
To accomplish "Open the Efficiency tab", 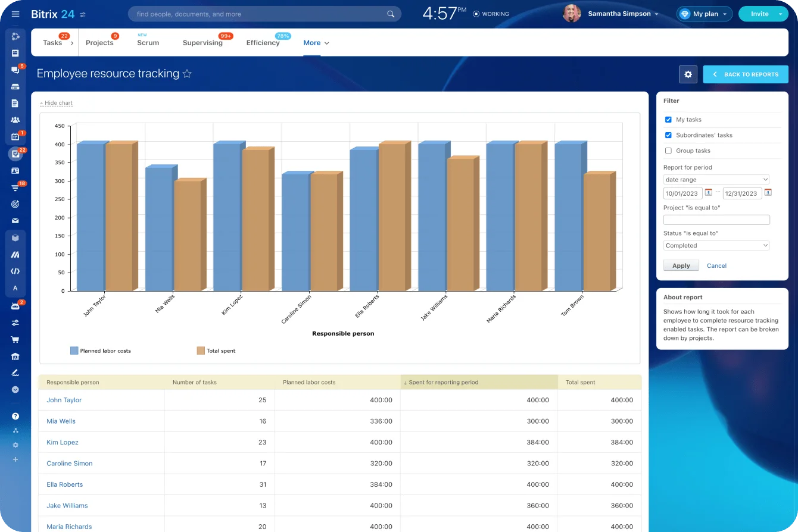I will point(263,43).
